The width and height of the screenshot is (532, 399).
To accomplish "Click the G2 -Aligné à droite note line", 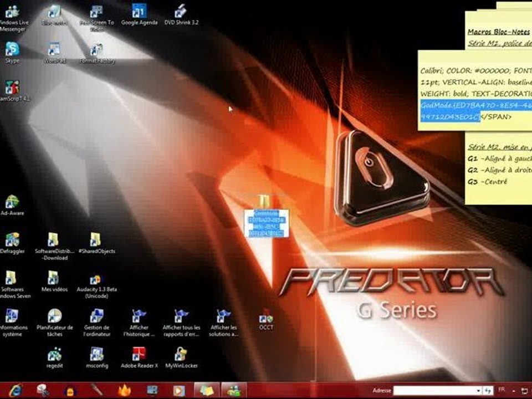I will [x=499, y=170].
